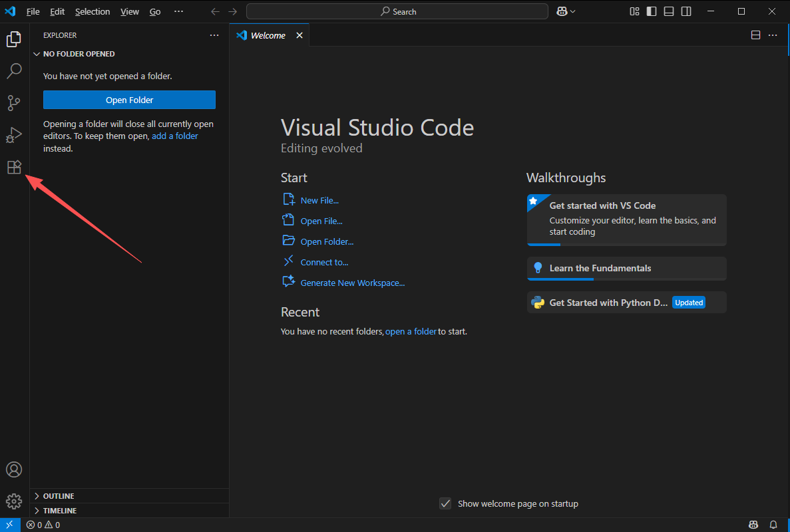Open the Selection menu
The height and width of the screenshot is (532, 790).
(93, 11)
